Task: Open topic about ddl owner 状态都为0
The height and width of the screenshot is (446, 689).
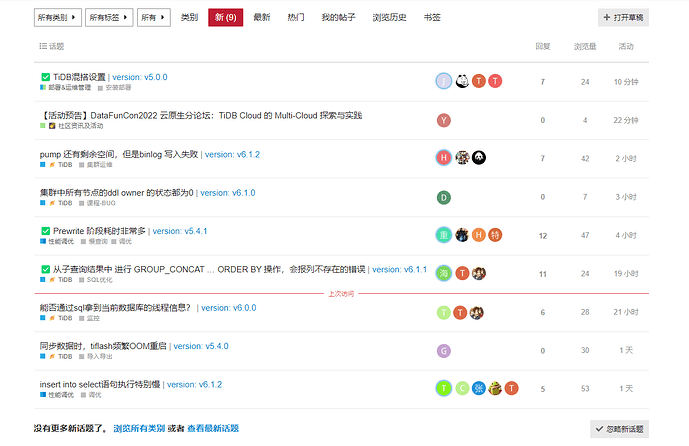Action: (x=116, y=193)
